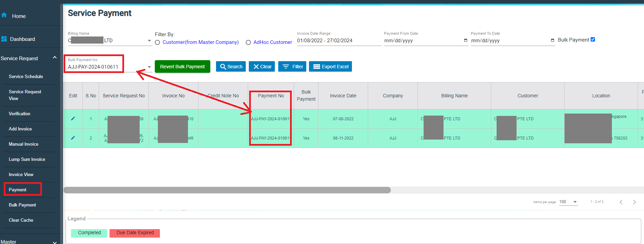644x244 pixels.
Task: Uncheck the Bulk Payment checkbox
Action: click(x=593, y=40)
